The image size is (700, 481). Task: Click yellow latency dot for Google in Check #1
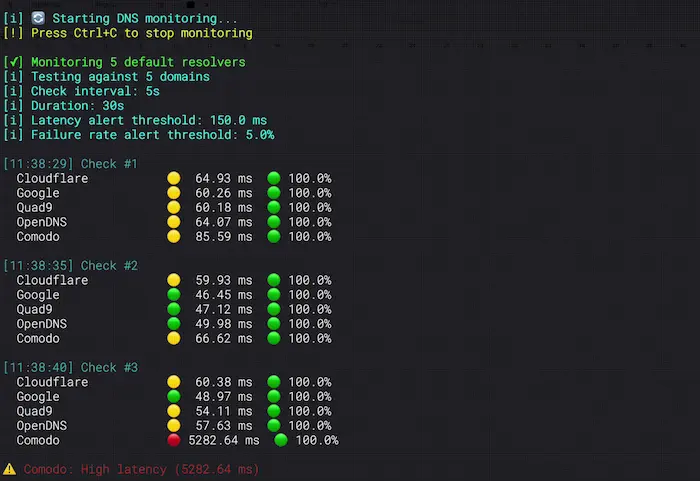174,193
